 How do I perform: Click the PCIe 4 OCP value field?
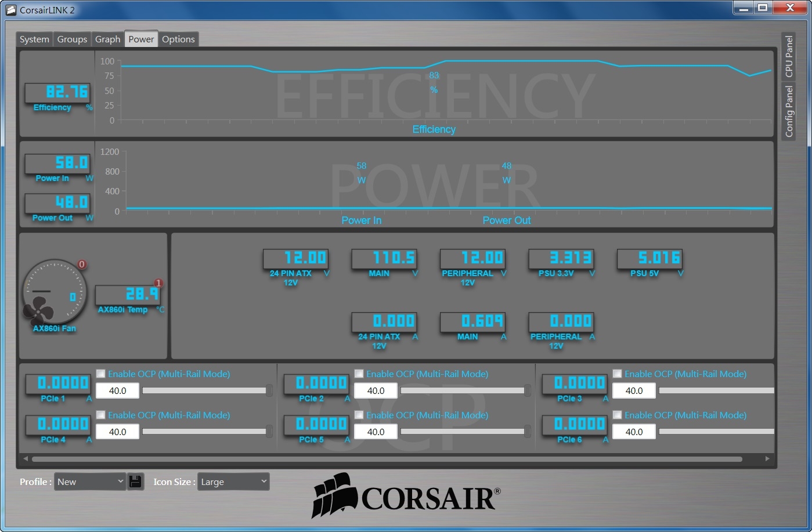point(117,432)
